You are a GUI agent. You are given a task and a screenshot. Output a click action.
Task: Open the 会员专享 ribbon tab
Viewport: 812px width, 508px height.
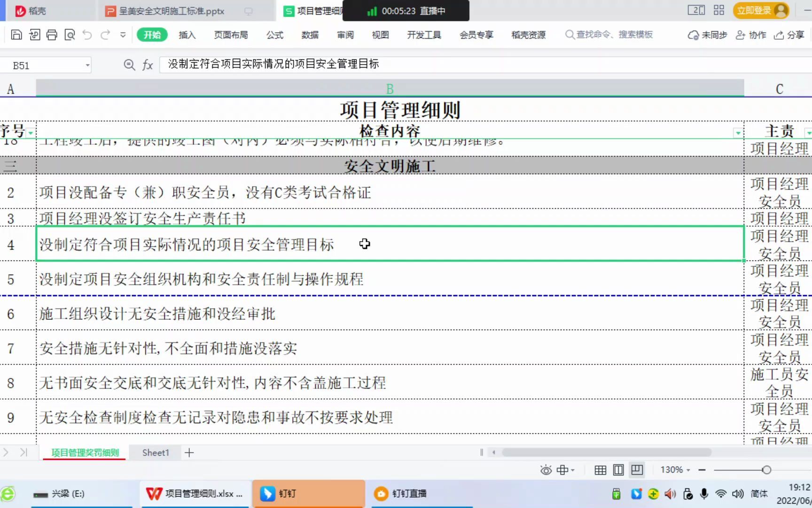tap(476, 35)
